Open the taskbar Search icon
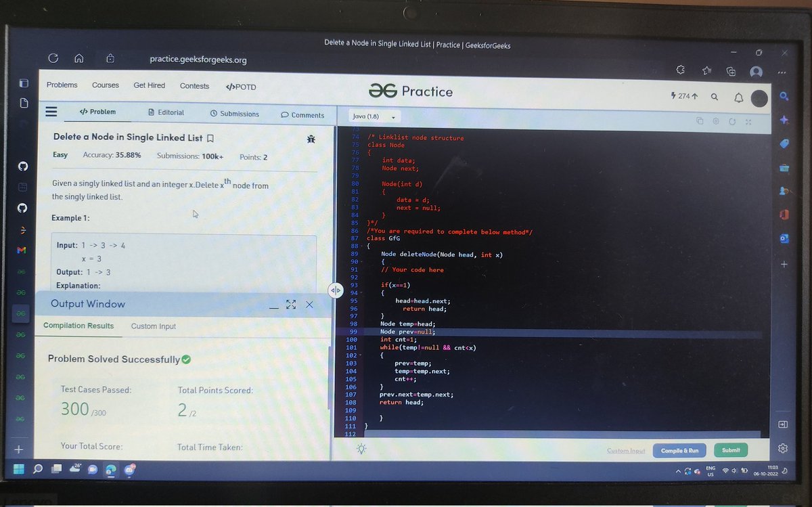 tap(37, 469)
